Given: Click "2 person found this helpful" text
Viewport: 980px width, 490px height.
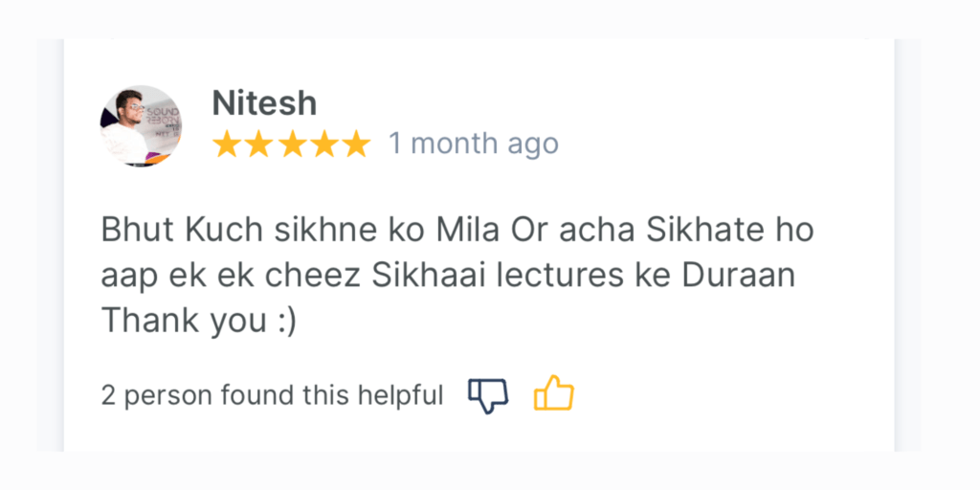Looking at the screenshot, I should [x=272, y=394].
